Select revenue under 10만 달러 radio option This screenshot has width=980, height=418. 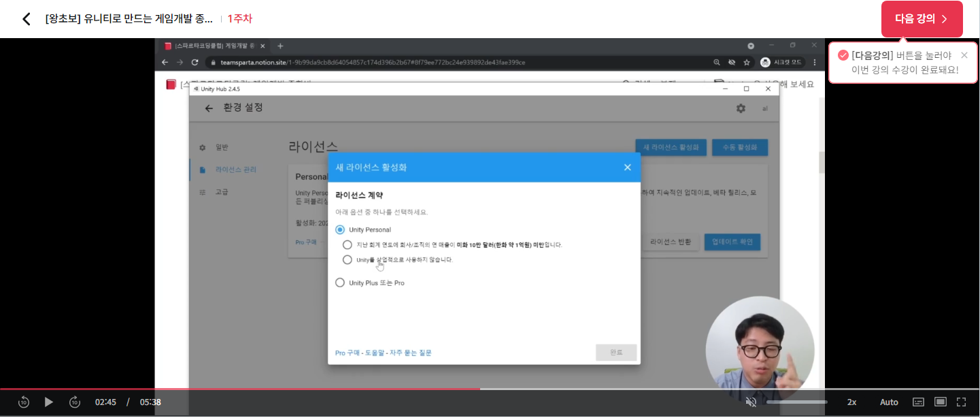click(x=348, y=244)
